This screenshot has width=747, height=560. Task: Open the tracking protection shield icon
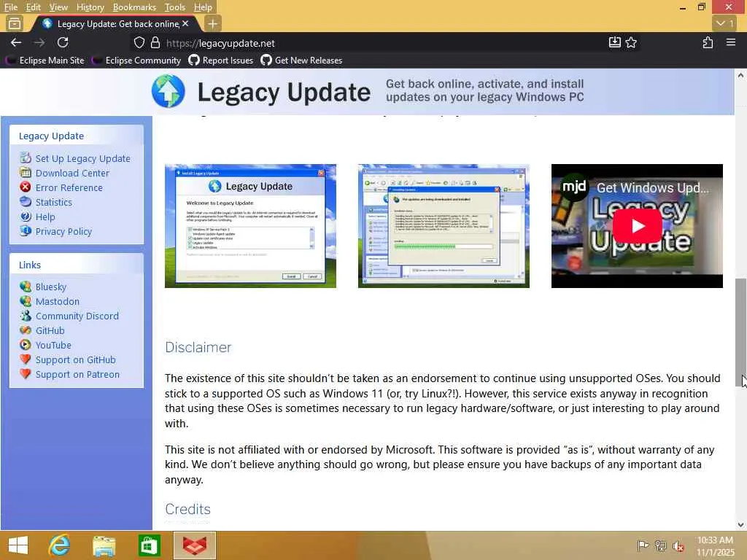[139, 43]
